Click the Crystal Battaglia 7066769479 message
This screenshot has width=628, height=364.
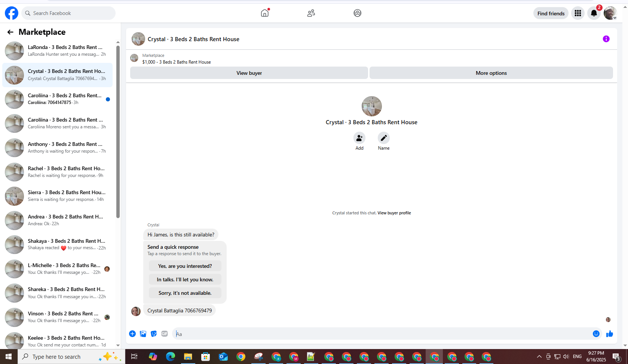[x=180, y=311]
